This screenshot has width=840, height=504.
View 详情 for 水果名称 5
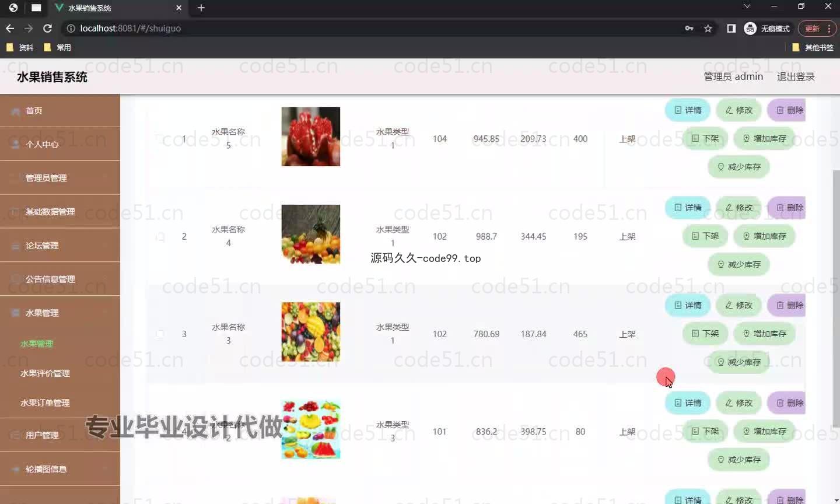(688, 110)
